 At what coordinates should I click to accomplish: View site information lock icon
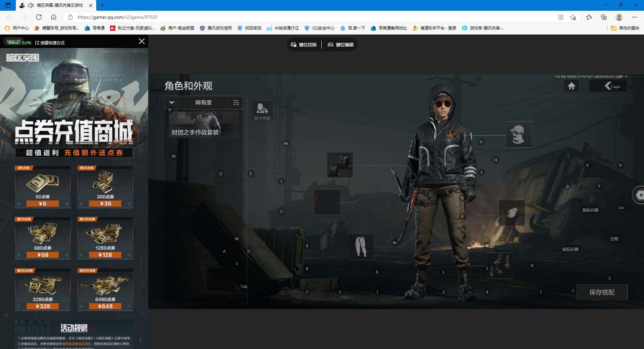point(70,17)
